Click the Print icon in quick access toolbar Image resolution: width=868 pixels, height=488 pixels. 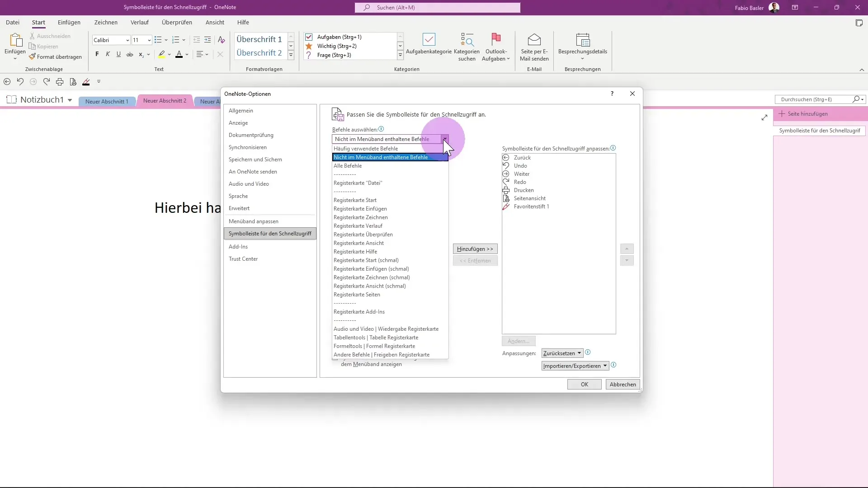pyautogui.click(x=60, y=82)
